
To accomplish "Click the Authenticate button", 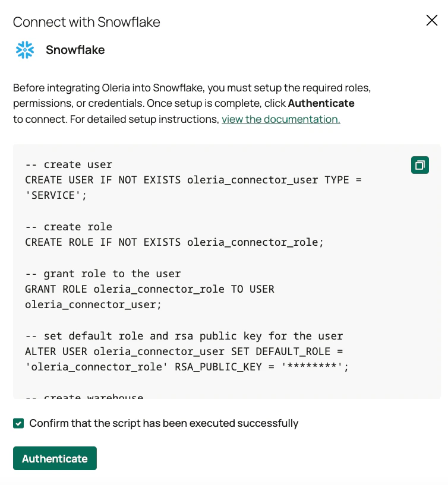I will pos(55,458).
